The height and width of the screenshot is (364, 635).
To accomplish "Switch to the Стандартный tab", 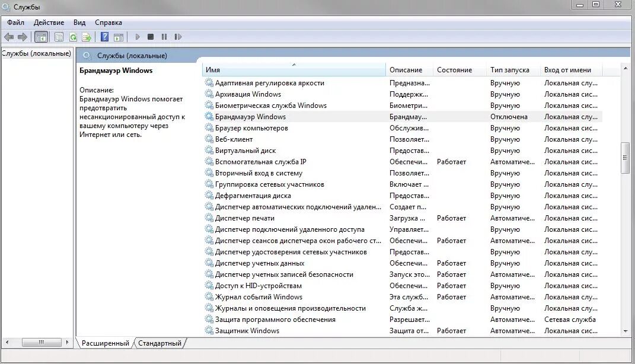I will coord(159,343).
